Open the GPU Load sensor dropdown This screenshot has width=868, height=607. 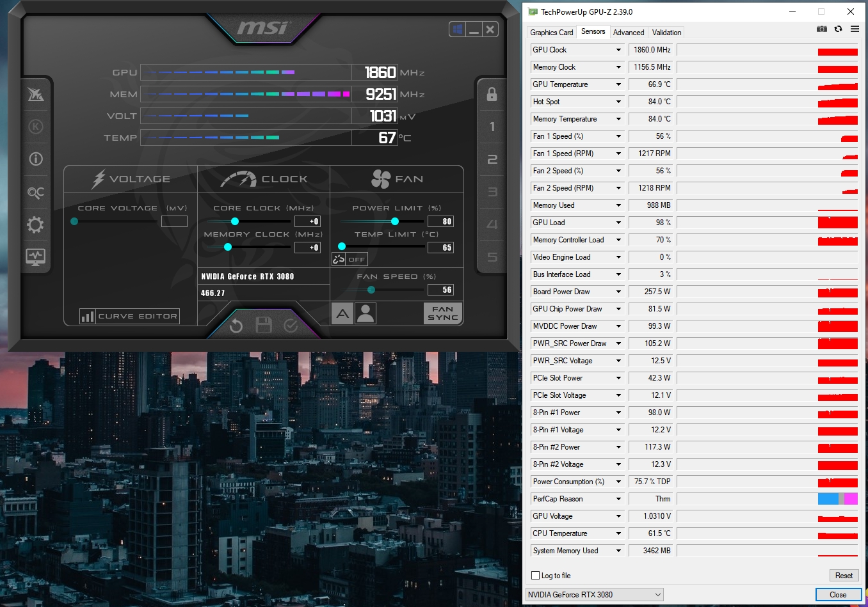pos(618,223)
